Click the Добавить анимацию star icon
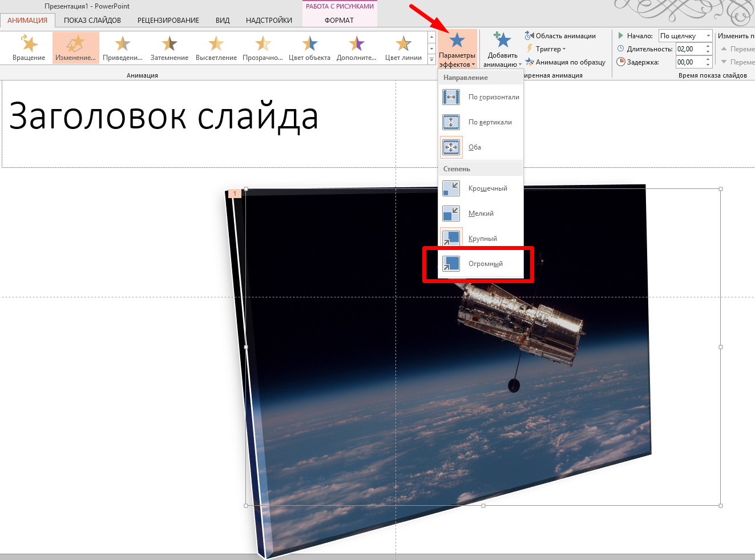This screenshot has height=560, width=755. [x=502, y=41]
